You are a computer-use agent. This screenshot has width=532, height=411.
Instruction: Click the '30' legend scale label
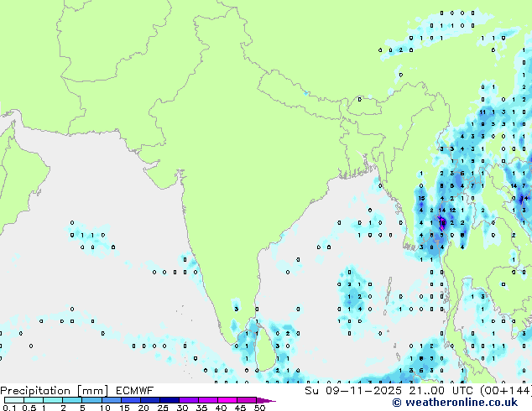182,408
